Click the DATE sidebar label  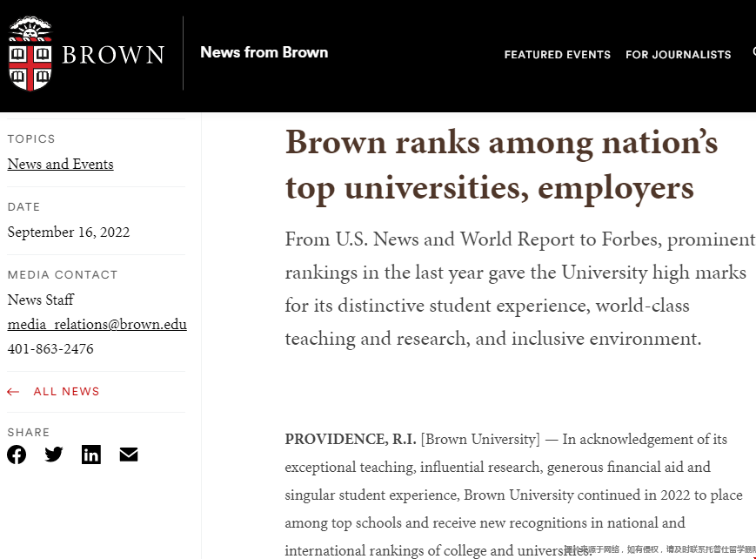[x=23, y=207]
